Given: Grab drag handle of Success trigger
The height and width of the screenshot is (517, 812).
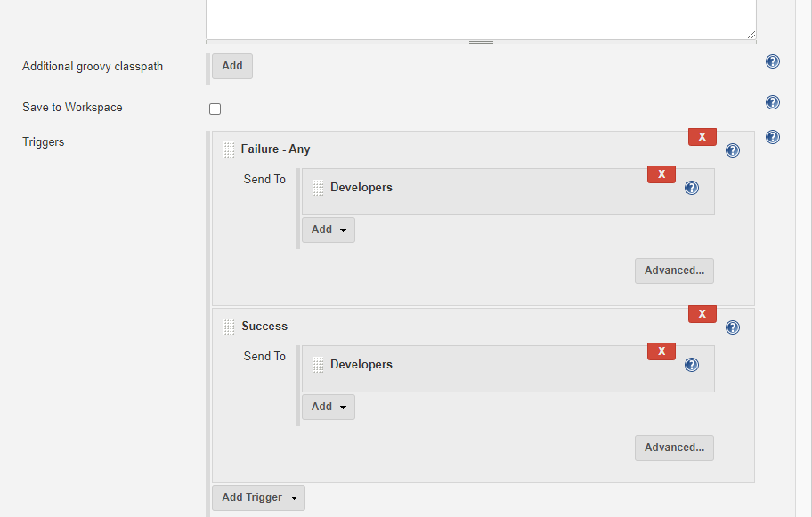Looking at the screenshot, I should pyautogui.click(x=229, y=327).
